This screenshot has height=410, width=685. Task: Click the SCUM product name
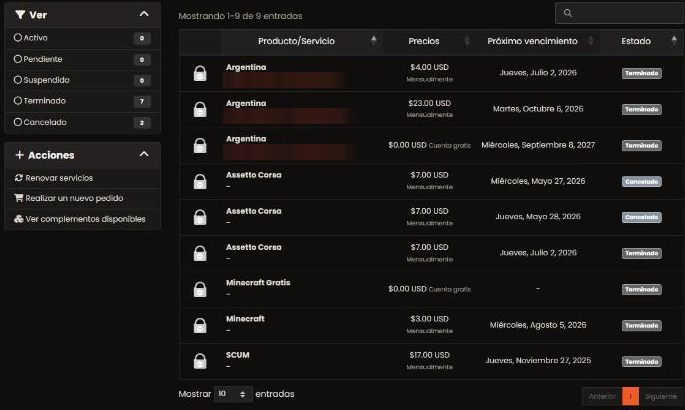click(238, 355)
